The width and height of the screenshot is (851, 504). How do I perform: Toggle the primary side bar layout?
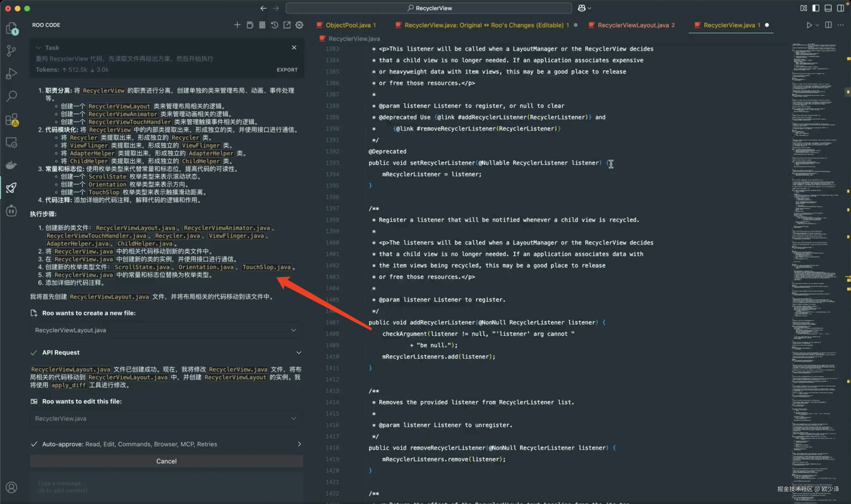pyautogui.click(x=816, y=8)
